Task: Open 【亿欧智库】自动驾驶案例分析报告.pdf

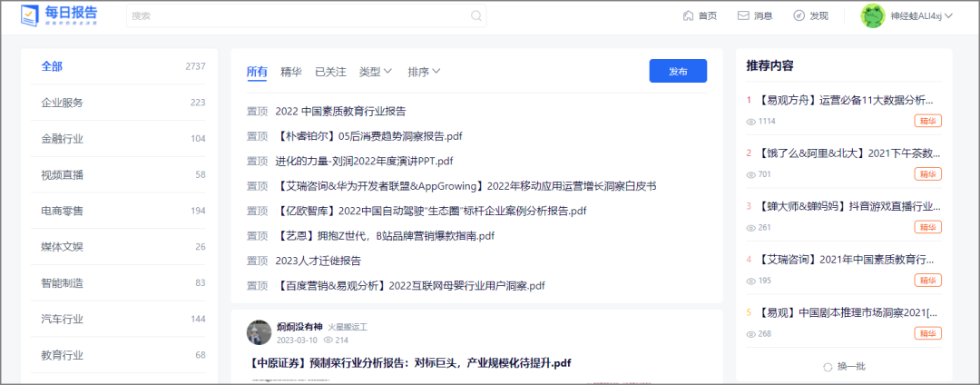Action: tap(431, 212)
